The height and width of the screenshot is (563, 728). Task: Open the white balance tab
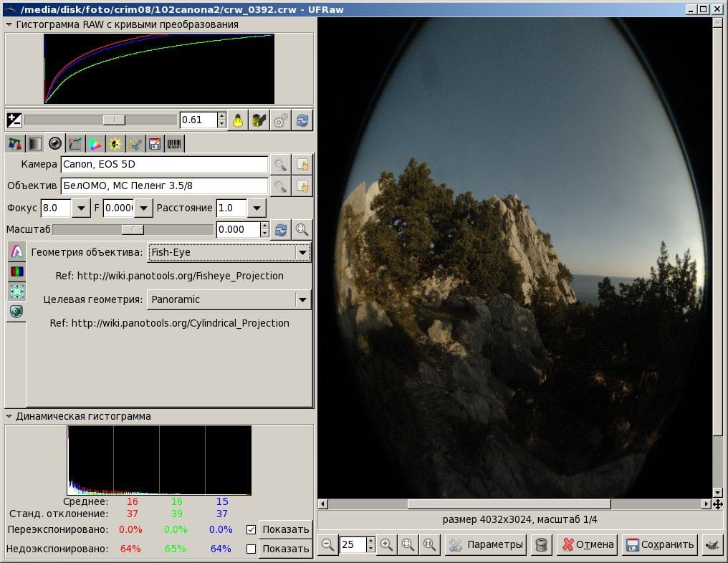(x=15, y=144)
